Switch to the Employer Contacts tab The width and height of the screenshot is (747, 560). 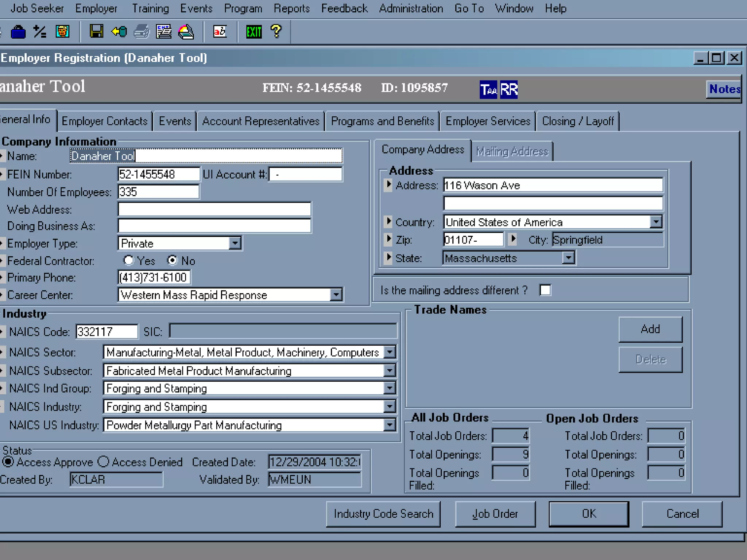point(104,121)
